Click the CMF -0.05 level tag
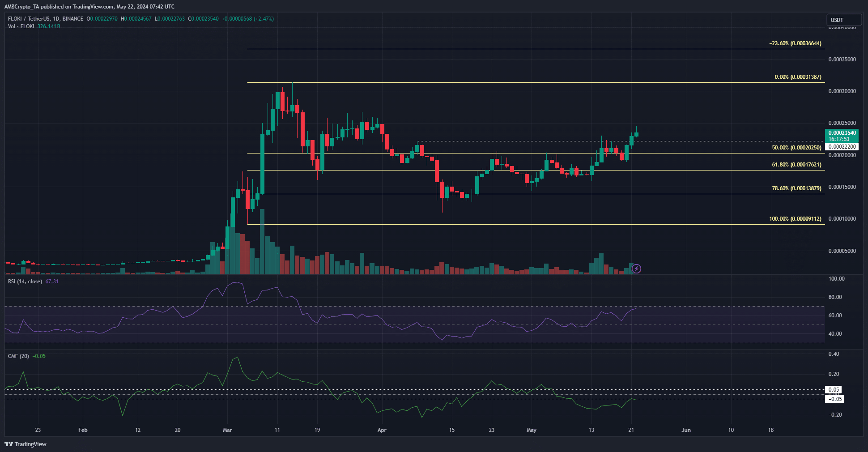 (834, 399)
